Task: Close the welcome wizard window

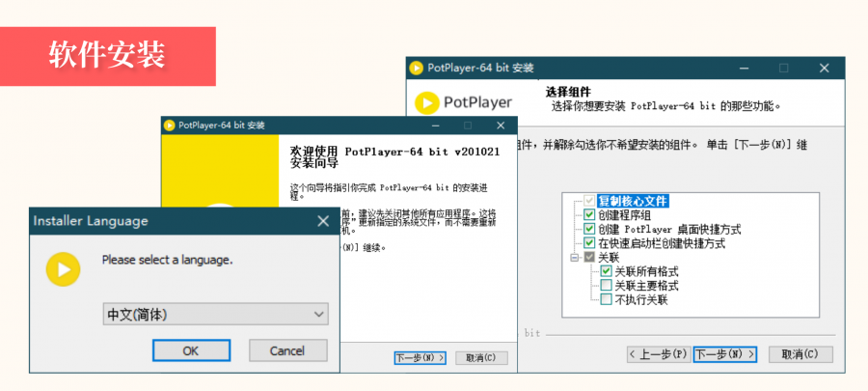Action: 501,126
